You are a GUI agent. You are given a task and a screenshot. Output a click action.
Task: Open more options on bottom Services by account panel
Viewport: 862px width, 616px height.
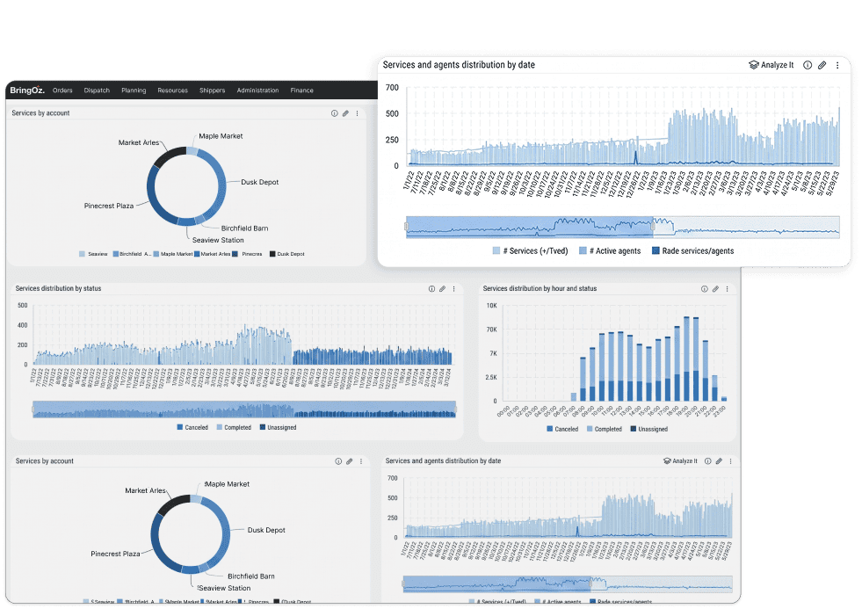361,461
